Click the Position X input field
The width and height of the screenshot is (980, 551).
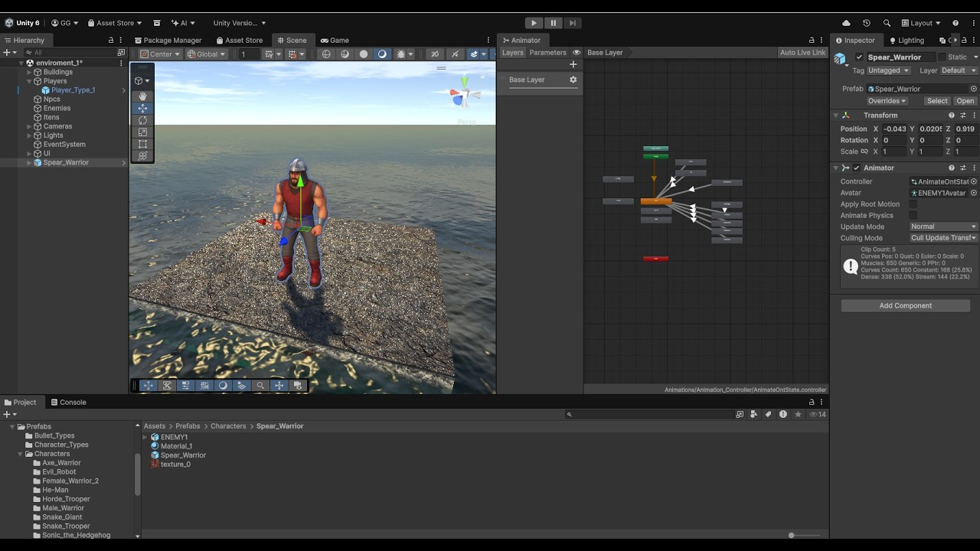(x=895, y=129)
